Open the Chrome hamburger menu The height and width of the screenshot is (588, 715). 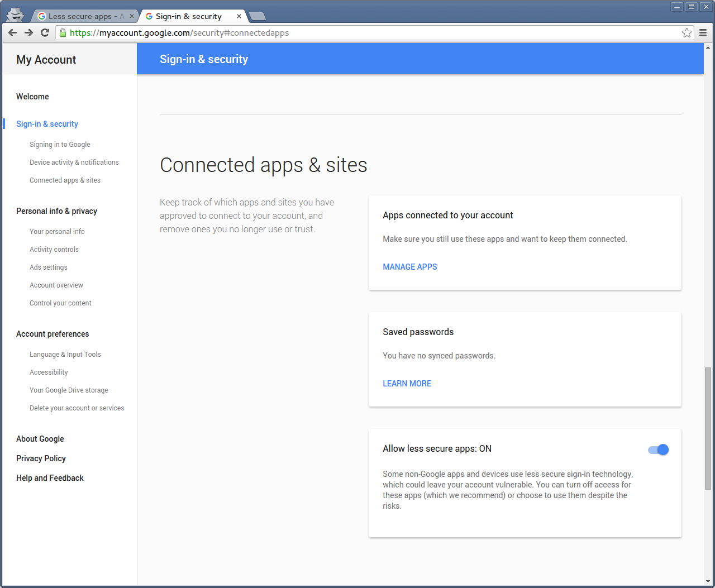pos(703,33)
